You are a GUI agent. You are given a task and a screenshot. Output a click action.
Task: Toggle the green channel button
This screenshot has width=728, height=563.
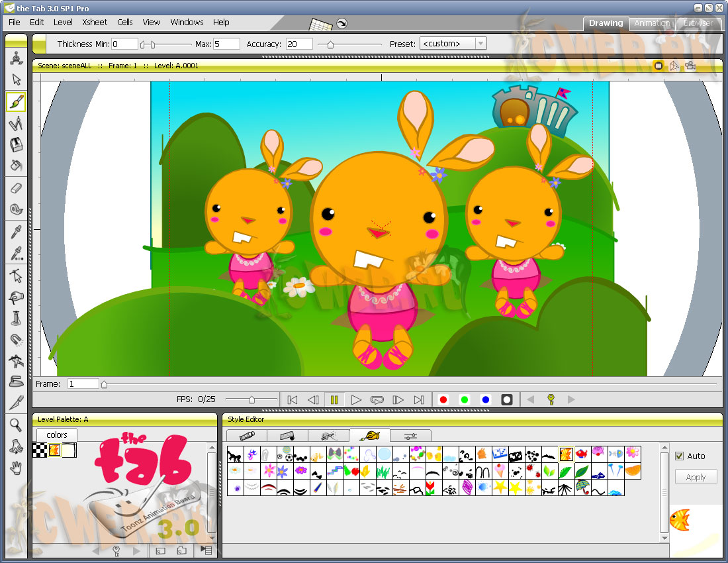coord(465,400)
